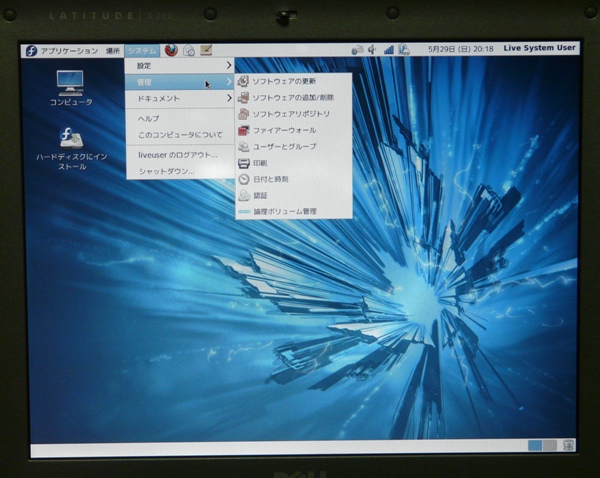Screen dimensions: 600x478
Task: Open the volume speaker icon in the tray
Action: 372,49
